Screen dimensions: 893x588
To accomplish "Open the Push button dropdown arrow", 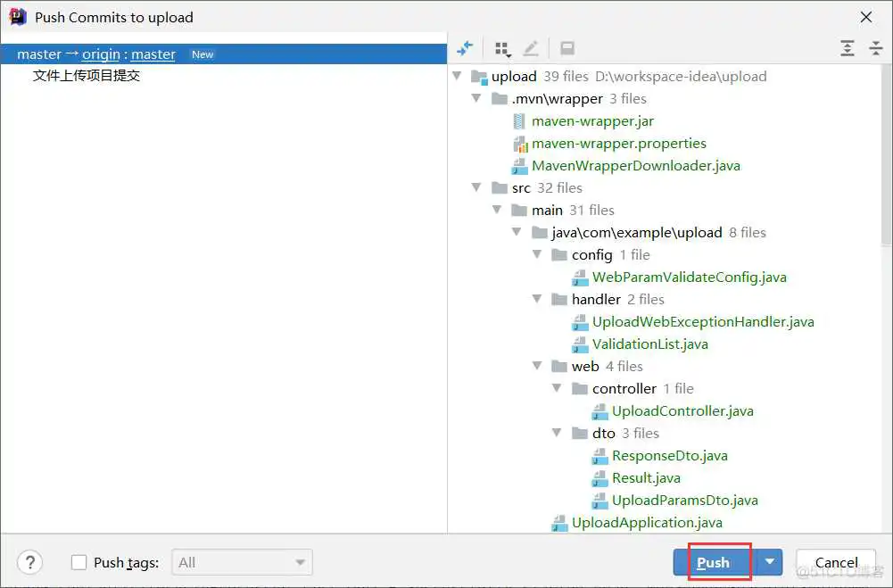I will click(770, 562).
